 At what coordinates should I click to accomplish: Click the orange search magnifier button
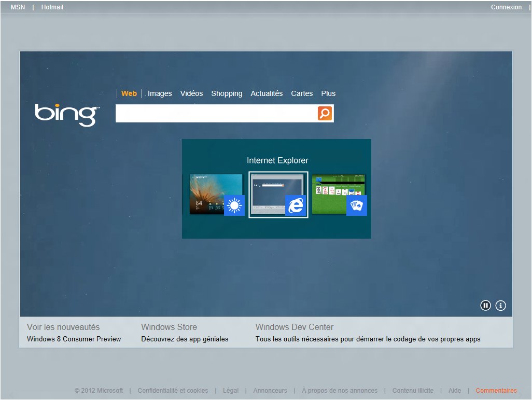[325, 113]
